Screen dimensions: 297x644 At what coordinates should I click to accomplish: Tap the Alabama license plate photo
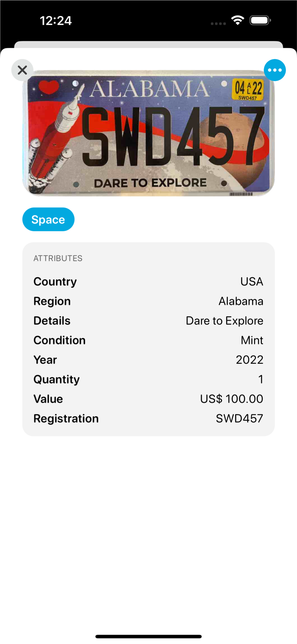click(x=148, y=133)
